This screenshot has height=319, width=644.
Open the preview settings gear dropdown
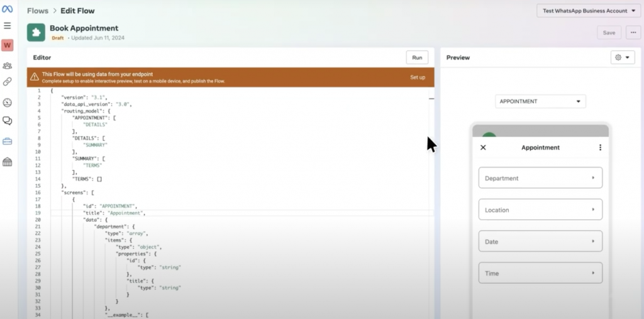(622, 57)
